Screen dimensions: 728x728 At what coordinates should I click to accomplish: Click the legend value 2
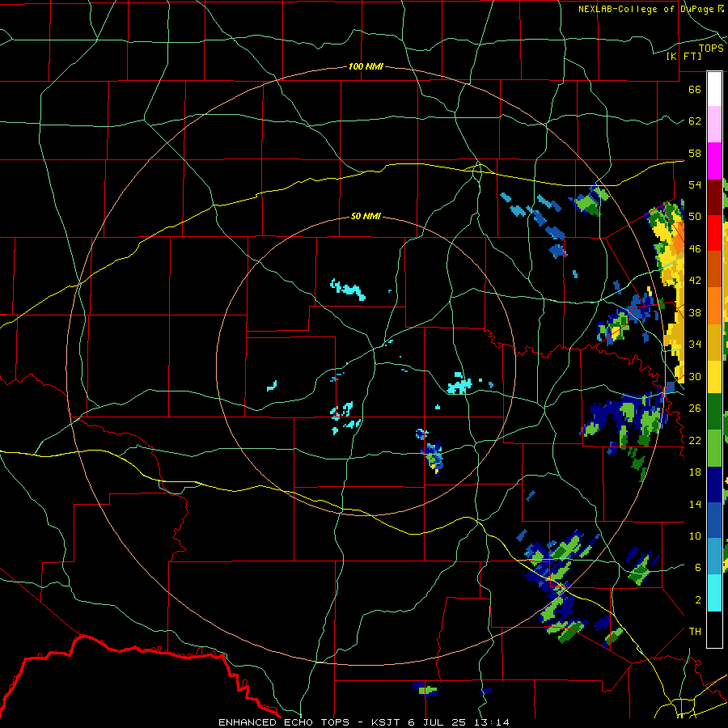[x=697, y=600]
